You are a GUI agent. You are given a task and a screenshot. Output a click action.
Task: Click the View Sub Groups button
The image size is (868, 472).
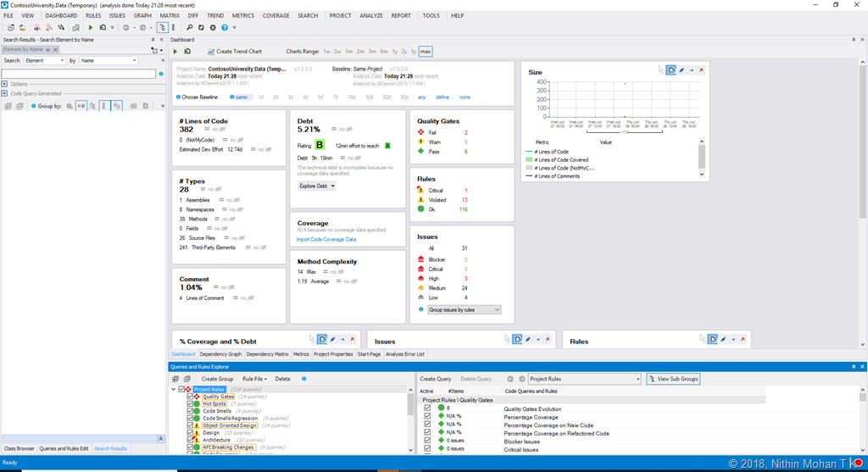[x=673, y=379]
